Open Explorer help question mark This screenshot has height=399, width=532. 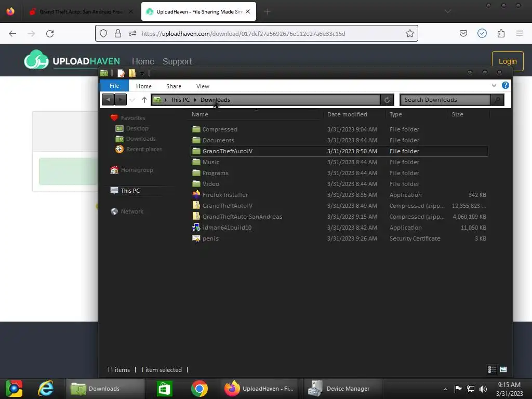(x=505, y=86)
